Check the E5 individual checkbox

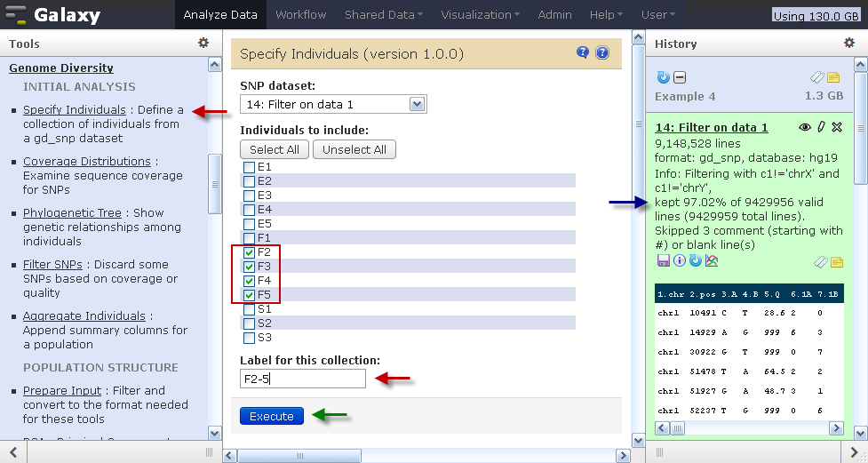[x=249, y=224]
